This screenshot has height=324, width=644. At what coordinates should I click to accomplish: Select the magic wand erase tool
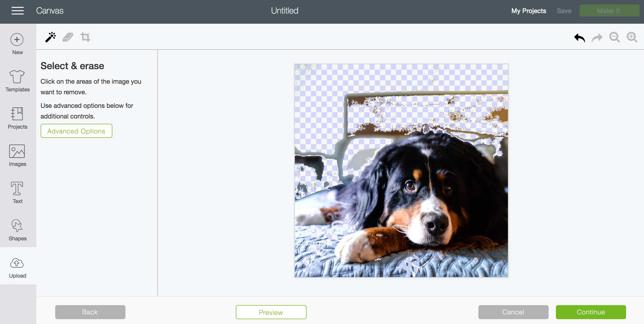[50, 37]
